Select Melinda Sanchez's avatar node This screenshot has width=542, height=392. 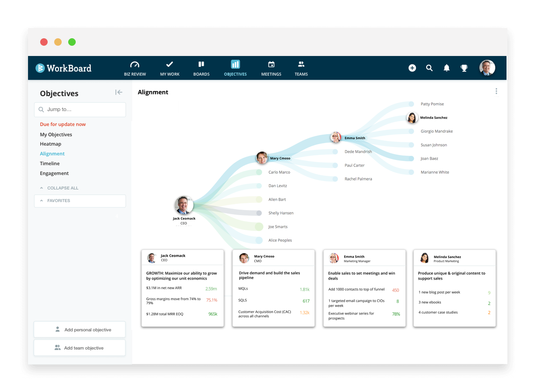point(411,118)
